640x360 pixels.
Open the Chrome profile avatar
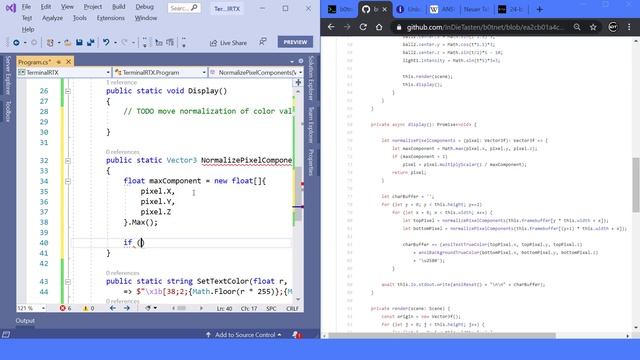[x=613, y=27]
